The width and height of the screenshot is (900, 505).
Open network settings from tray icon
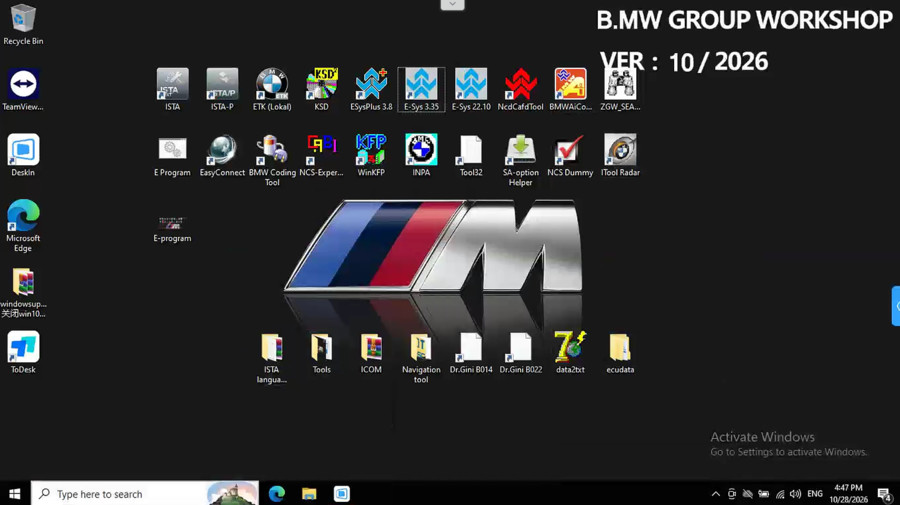(x=779, y=494)
